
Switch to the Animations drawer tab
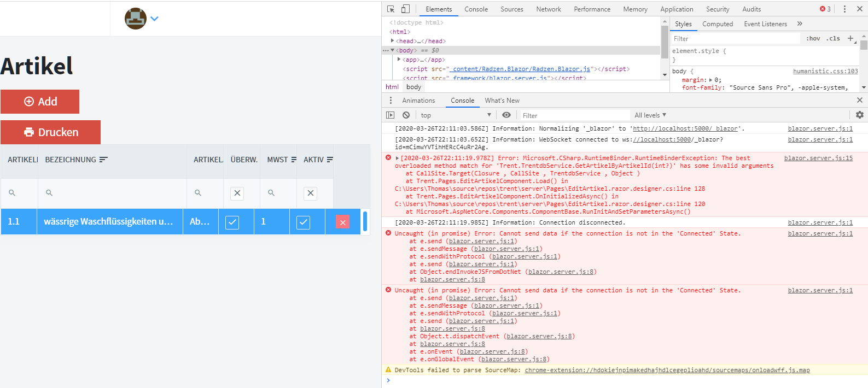click(418, 101)
